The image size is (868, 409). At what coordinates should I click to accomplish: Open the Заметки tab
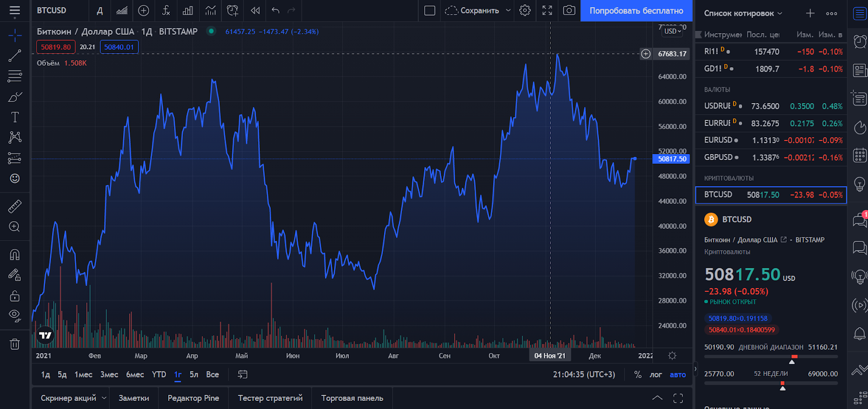point(134,398)
